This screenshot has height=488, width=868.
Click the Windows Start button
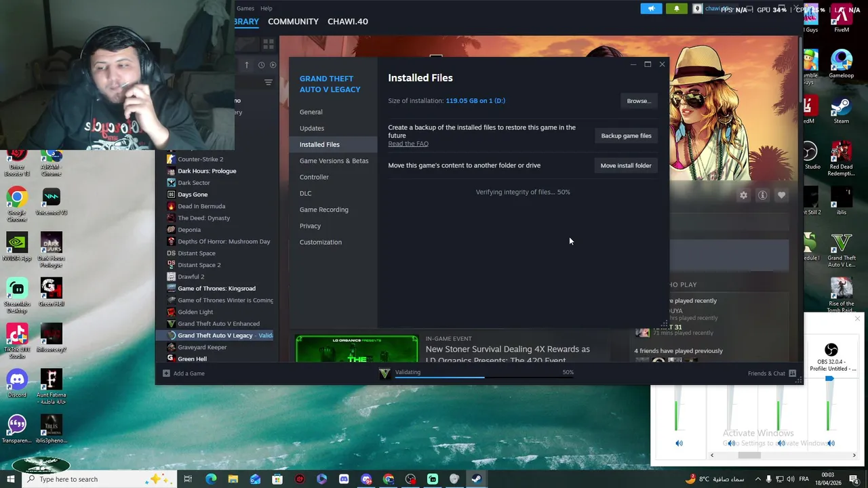(x=12, y=479)
